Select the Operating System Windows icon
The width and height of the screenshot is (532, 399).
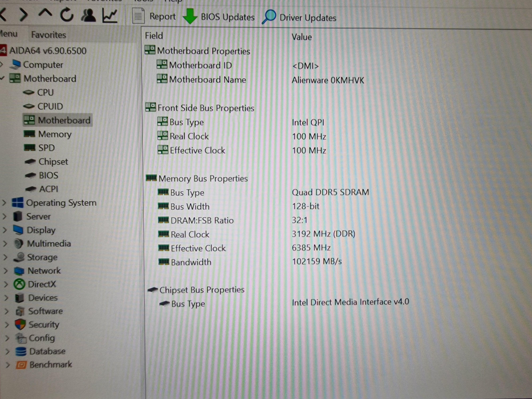tap(18, 203)
